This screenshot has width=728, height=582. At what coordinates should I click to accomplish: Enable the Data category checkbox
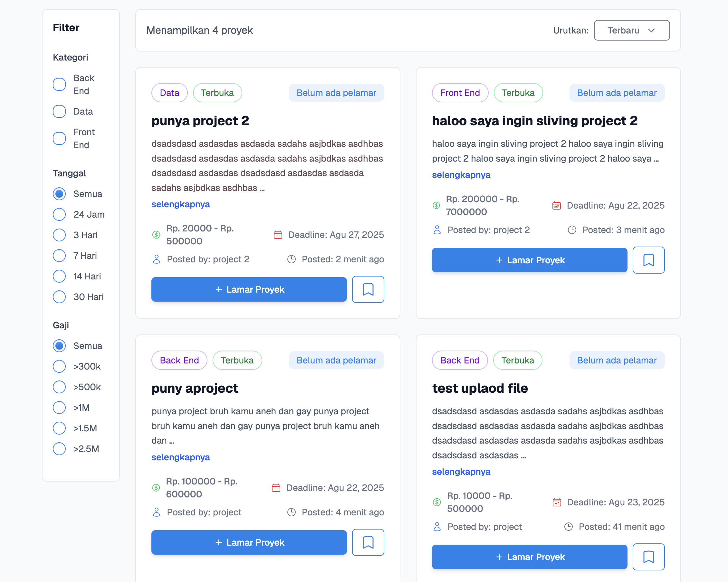coord(59,111)
